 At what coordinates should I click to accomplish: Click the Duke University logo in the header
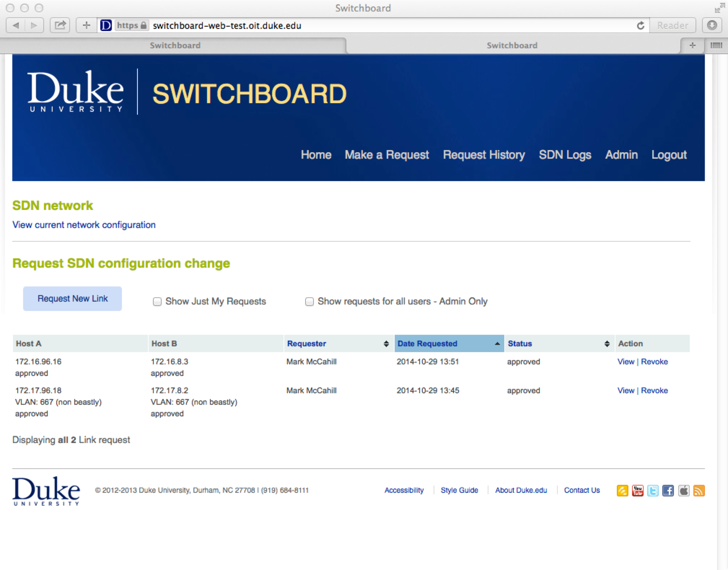point(75,92)
